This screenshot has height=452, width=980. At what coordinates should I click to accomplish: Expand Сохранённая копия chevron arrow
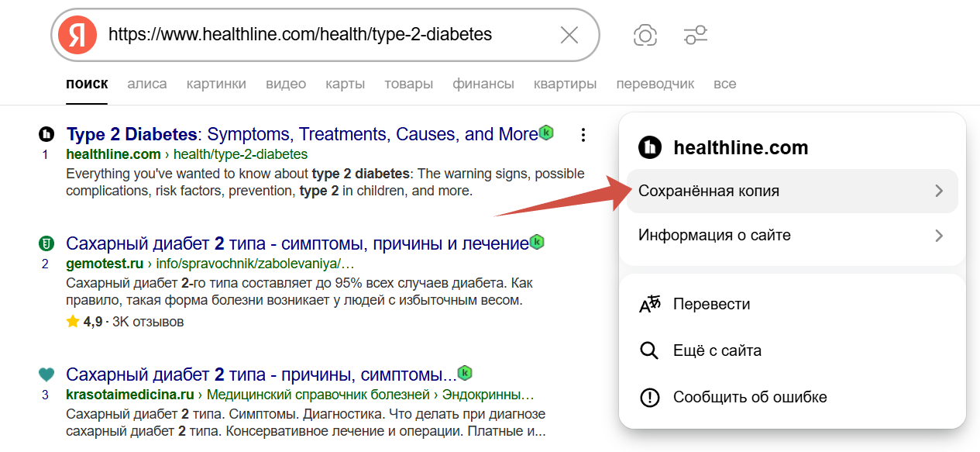tap(939, 191)
